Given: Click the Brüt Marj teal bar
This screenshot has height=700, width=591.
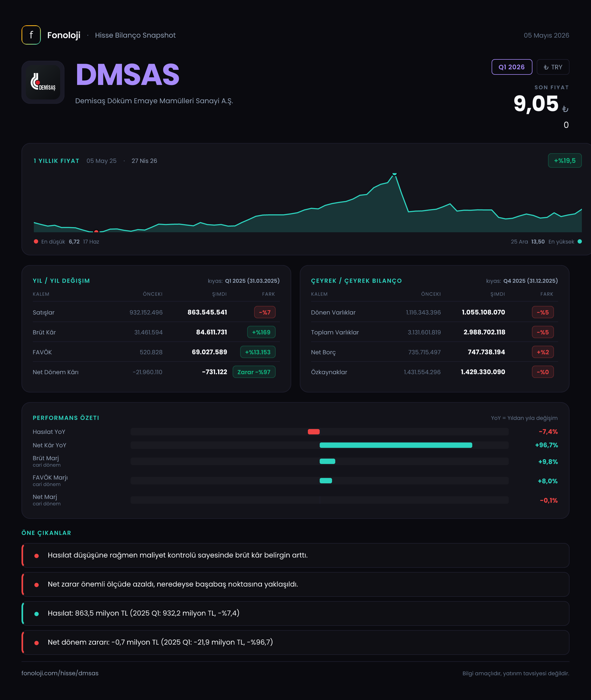Looking at the screenshot, I should click(327, 461).
